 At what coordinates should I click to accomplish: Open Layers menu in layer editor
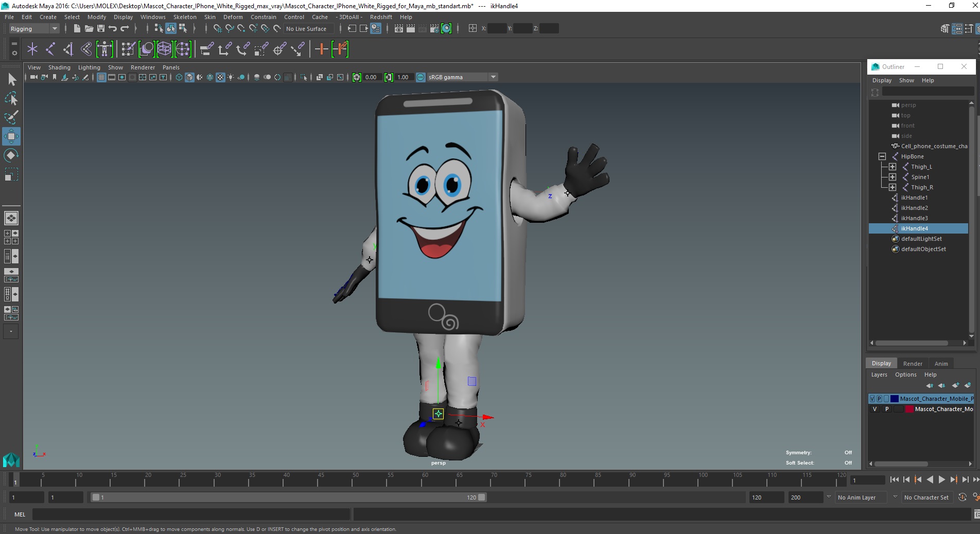pyautogui.click(x=879, y=375)
